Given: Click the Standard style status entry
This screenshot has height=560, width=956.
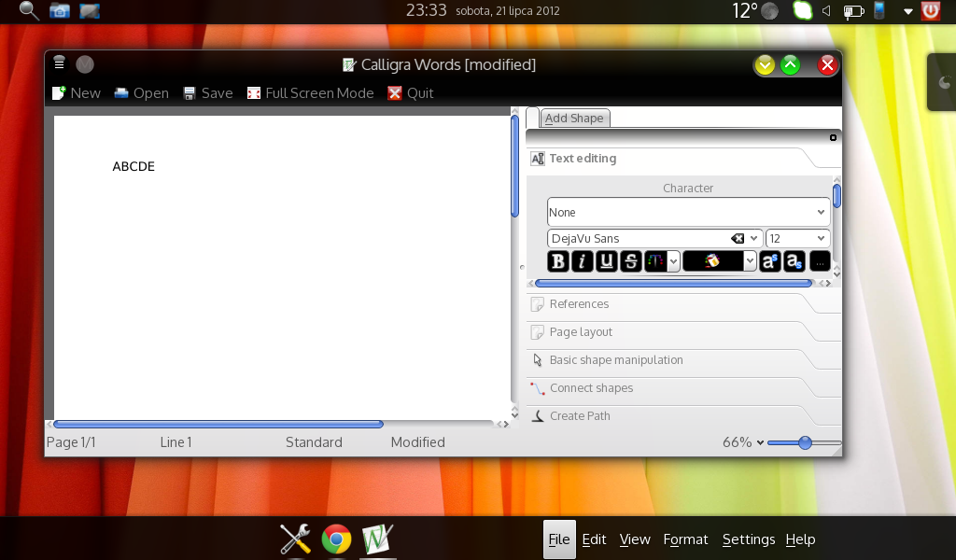Looking at the screenshot, I should pos(314,442).
